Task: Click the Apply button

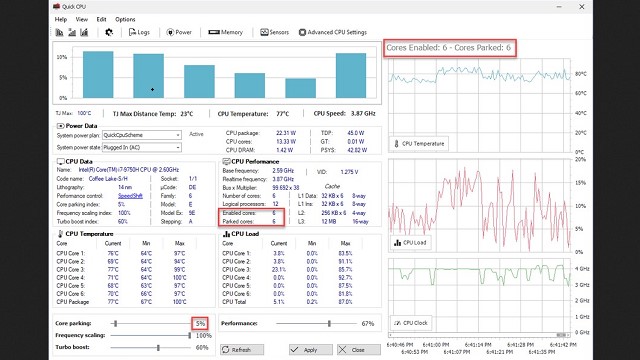Action: 311,350
